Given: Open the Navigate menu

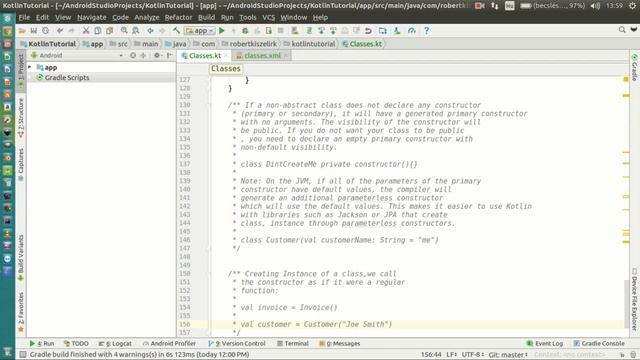Looking at the screenshot, I should [91, 18].
